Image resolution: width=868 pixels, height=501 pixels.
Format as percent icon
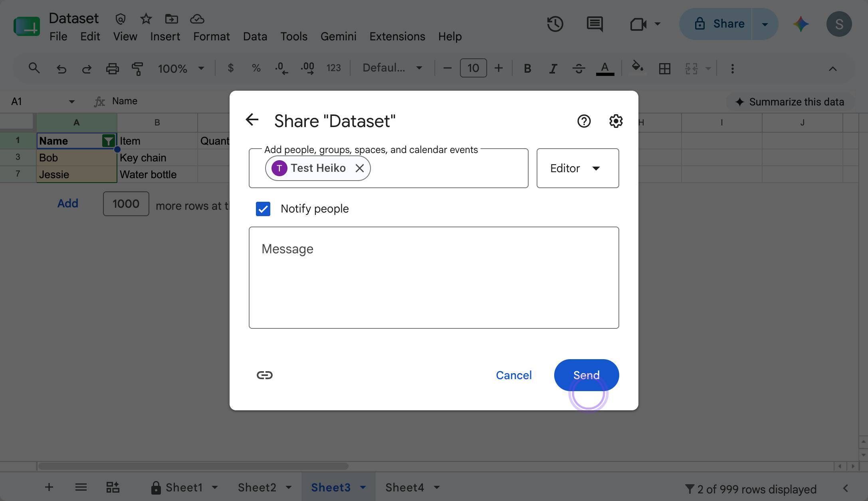coord(256,68)
